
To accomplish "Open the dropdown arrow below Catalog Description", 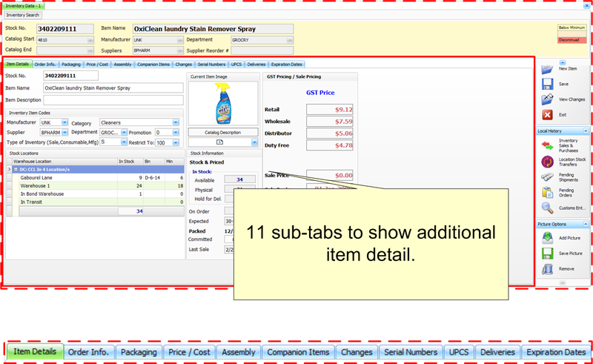I will click(x=254, y=142).
